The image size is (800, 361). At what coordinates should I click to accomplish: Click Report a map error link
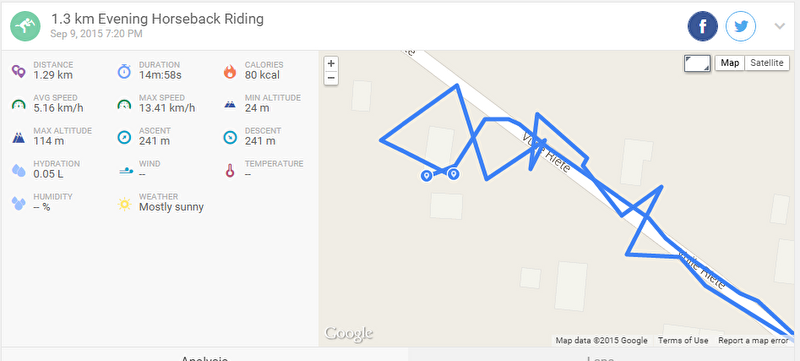click(x=753, y=341)
